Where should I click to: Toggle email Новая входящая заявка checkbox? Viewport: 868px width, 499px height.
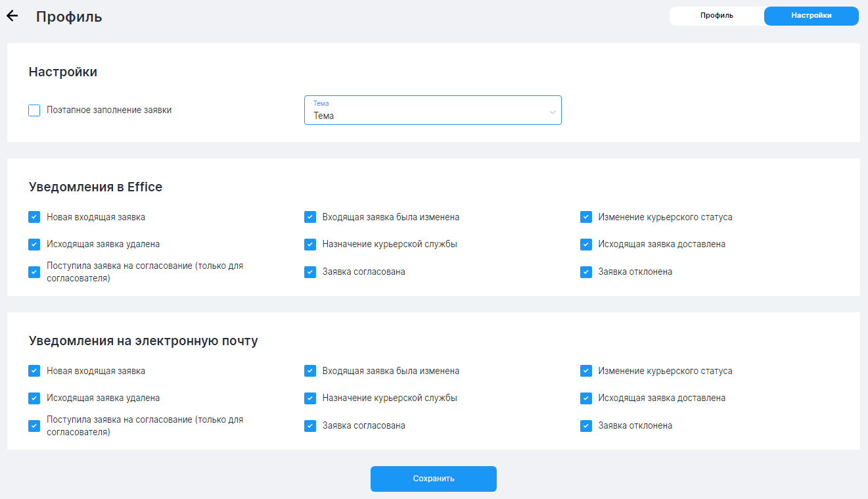click(x=34, y=371)
